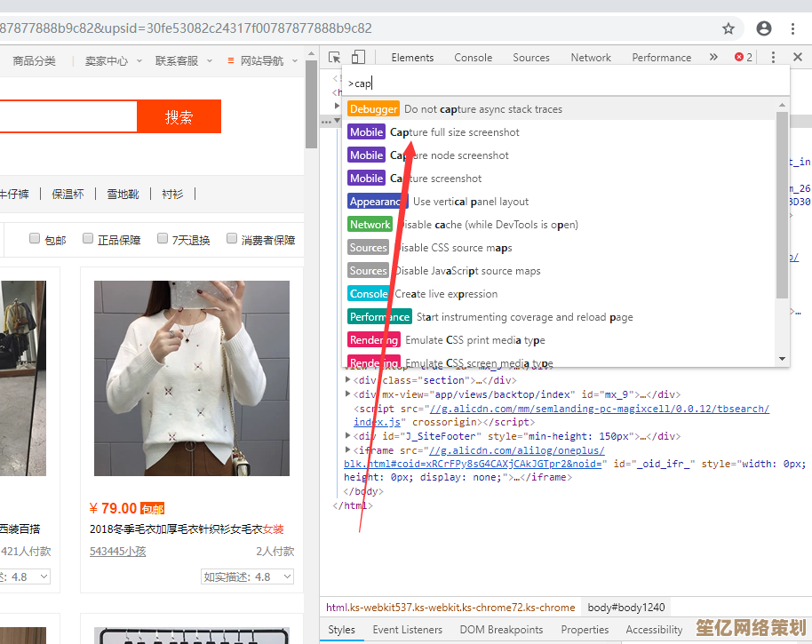
Task: Check the 消费者保障 checkbox
Action: pyautogui.click(x=232, y=238)
